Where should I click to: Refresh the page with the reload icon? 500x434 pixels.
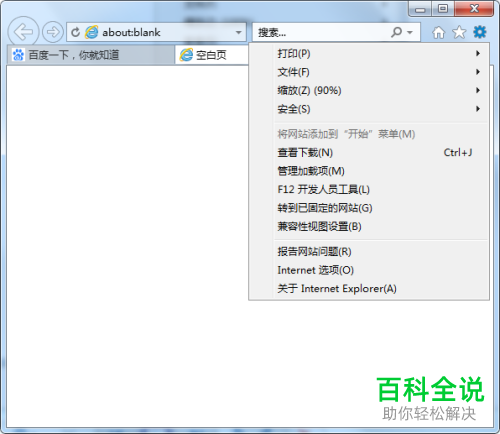[76, 32]
